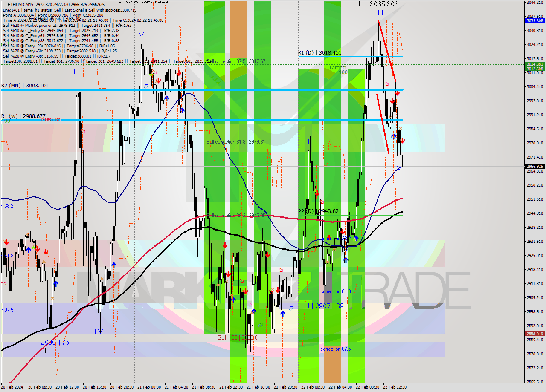Click the blue 3035.308 price tag

(535, 20)
